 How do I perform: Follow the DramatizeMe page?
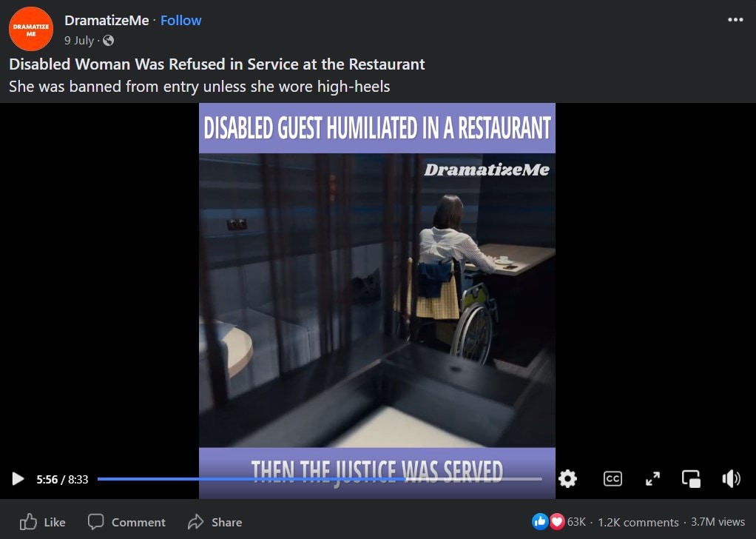(x=180, y=20)
